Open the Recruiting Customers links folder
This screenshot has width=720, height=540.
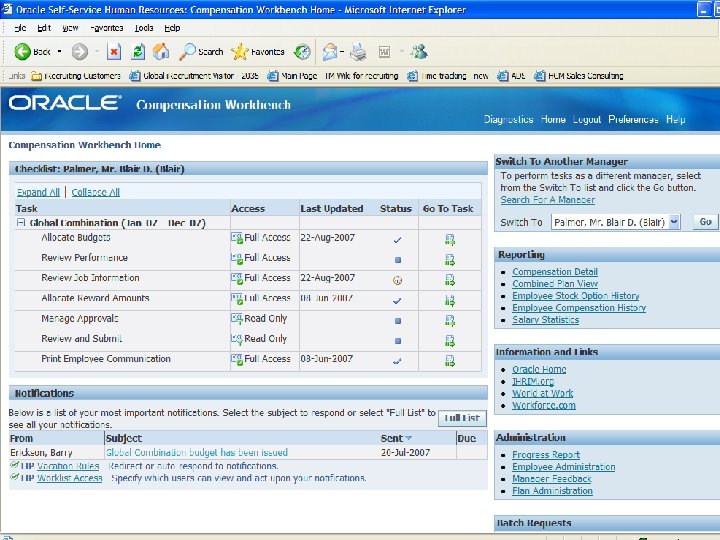[76, 76]
